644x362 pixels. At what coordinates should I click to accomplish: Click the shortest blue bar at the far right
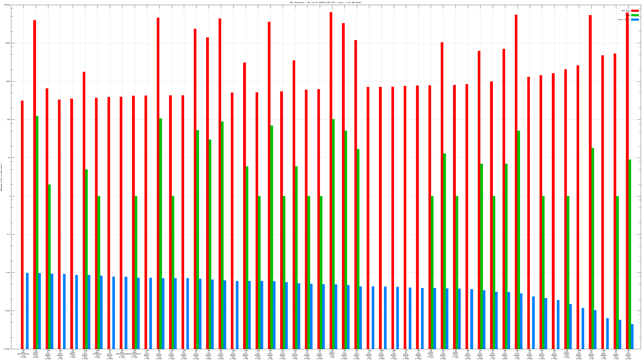click(x=632, y=336)
